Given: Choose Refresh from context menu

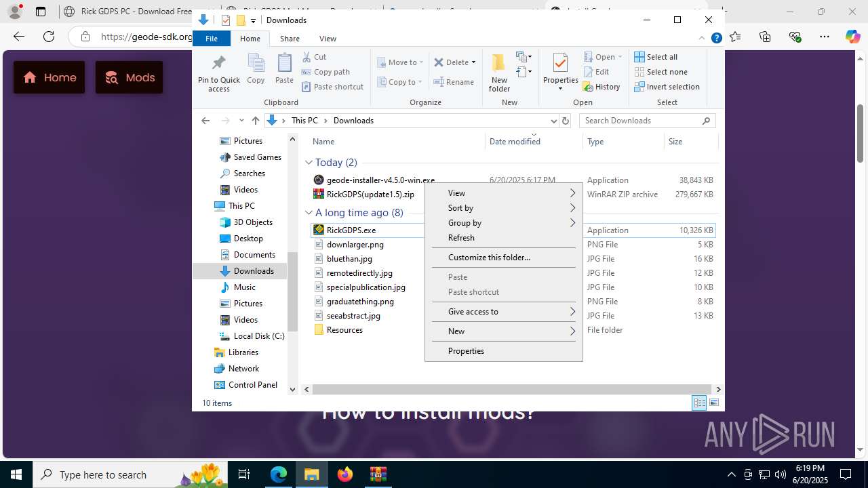Looking at the screenshot, I should coord(503,238).
